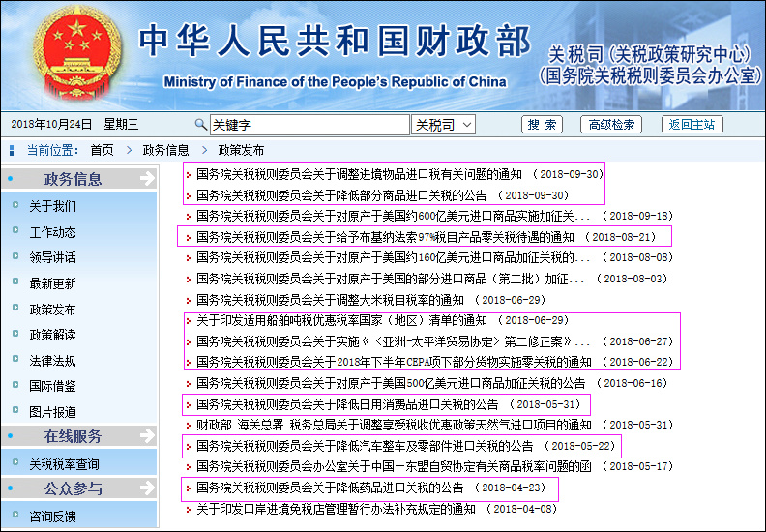Click red arrow before 调整进境物品进口税 notice

[x=189, y=175]
